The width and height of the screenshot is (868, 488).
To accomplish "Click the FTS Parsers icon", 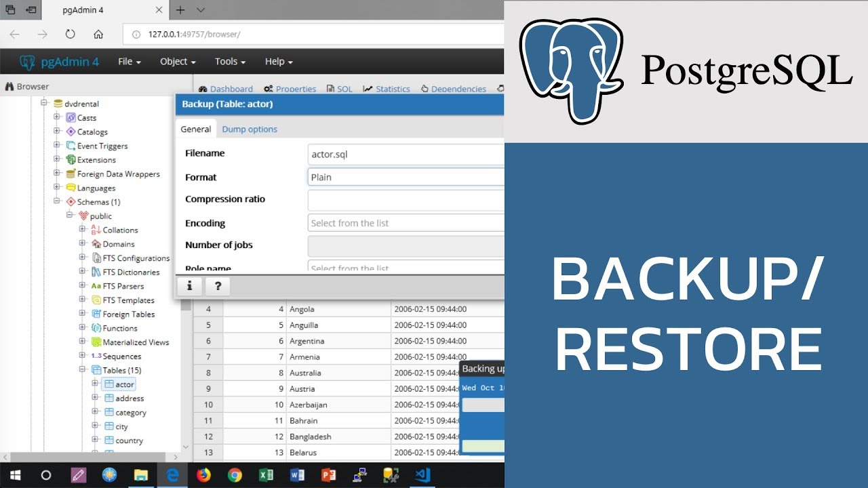I will click(96, 286).
